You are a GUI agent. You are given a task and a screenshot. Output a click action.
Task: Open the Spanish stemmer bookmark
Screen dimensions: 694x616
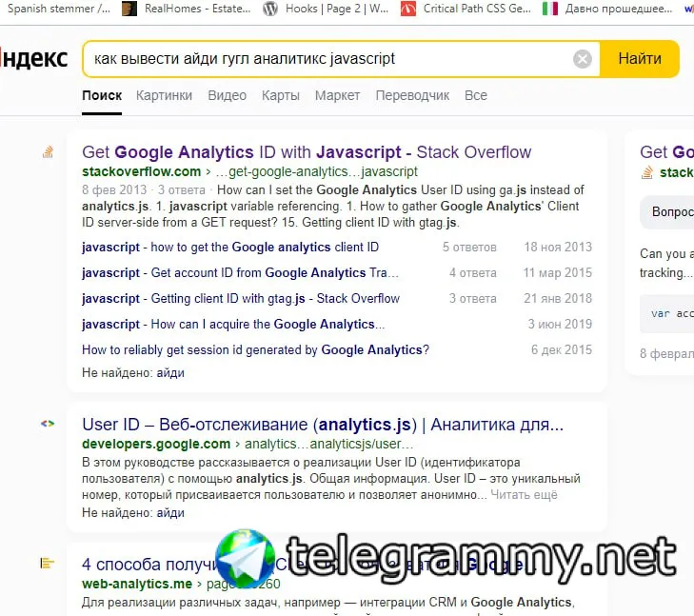(x=58, y=9)
